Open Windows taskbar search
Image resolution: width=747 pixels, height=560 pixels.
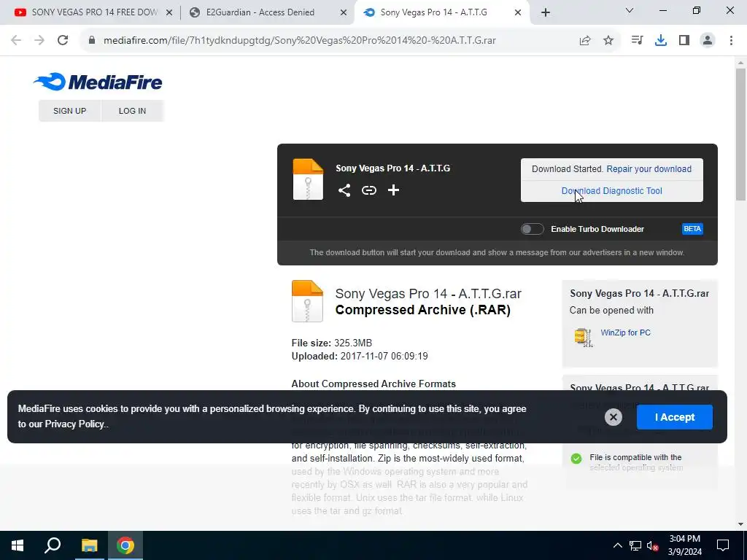pyautogui.click(x=53, y=545)
